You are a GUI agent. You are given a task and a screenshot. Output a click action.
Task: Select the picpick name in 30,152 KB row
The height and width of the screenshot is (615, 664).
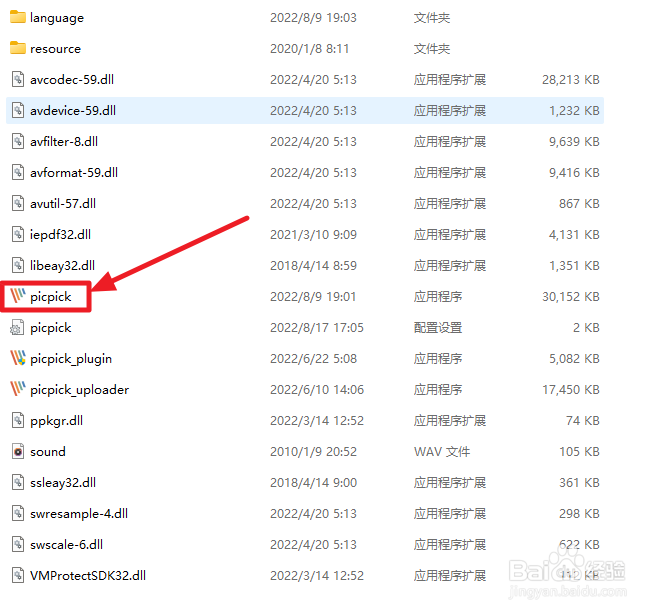pyautogui.click(x=50, y=297)
